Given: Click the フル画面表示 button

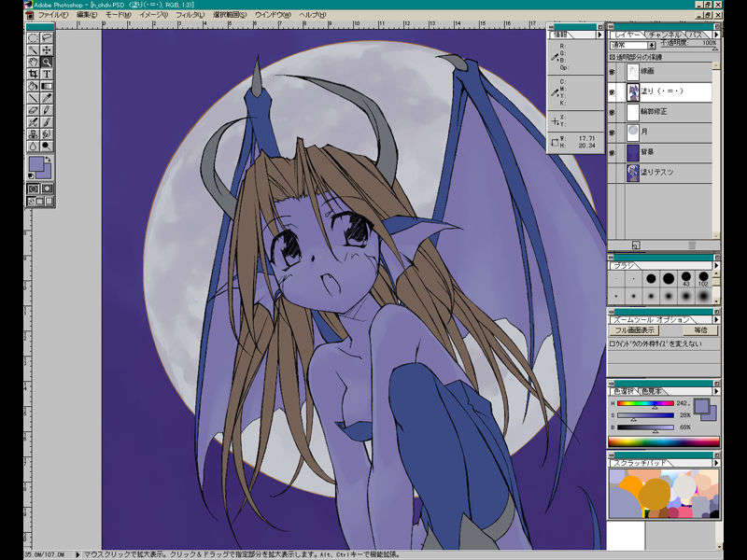Looking at the screenshot, I should (x=634, y=330).
